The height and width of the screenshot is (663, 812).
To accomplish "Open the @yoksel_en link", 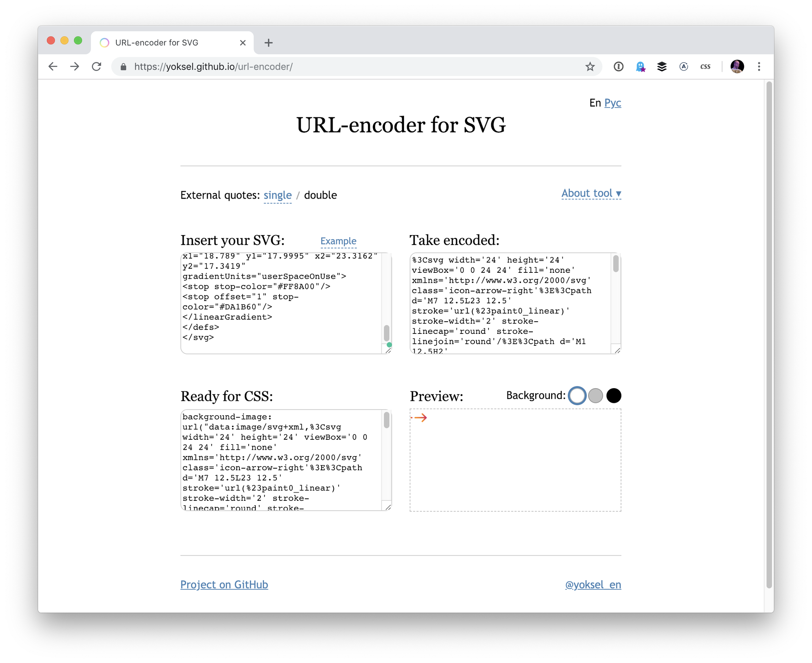I will click(593, 584).
